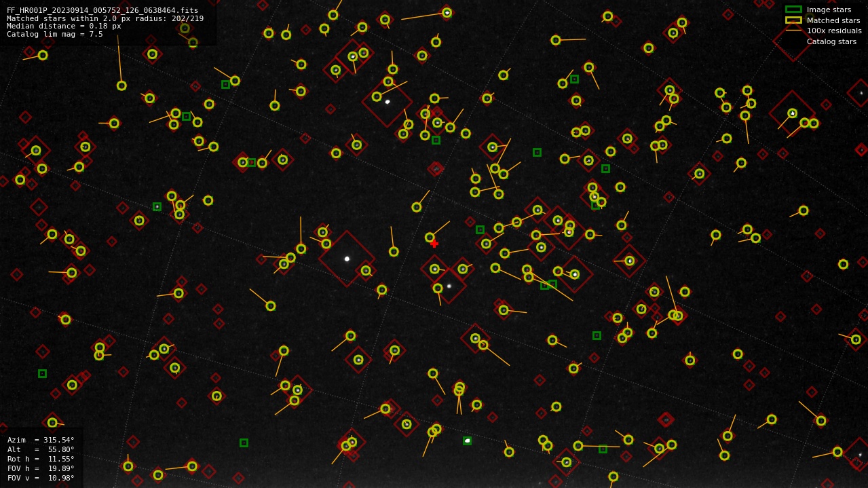Click the 'Rot h = 11.55°' readout

click(x=41, y=459)
